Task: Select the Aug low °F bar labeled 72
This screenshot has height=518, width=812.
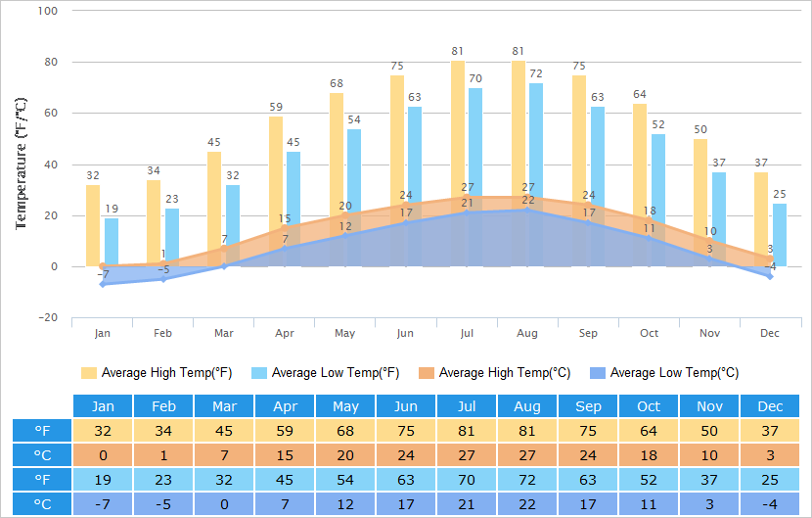Action: (536, 174)
